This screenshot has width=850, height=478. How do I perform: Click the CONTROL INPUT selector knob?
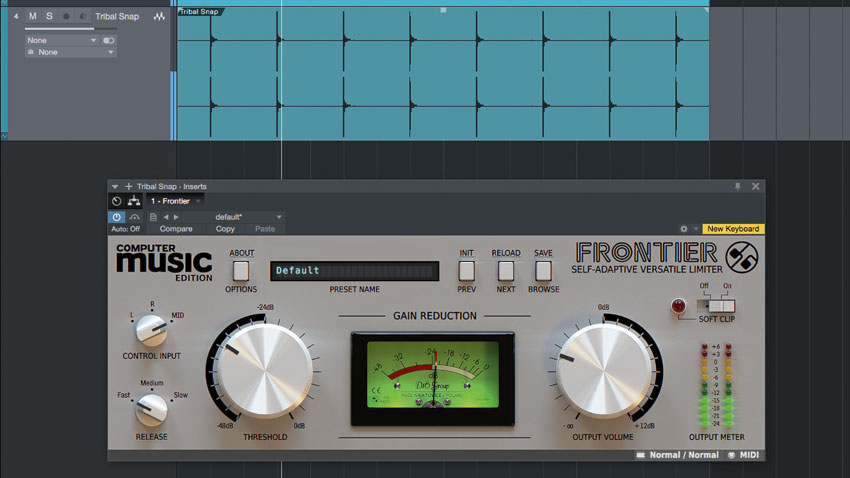tap(151, 330)
